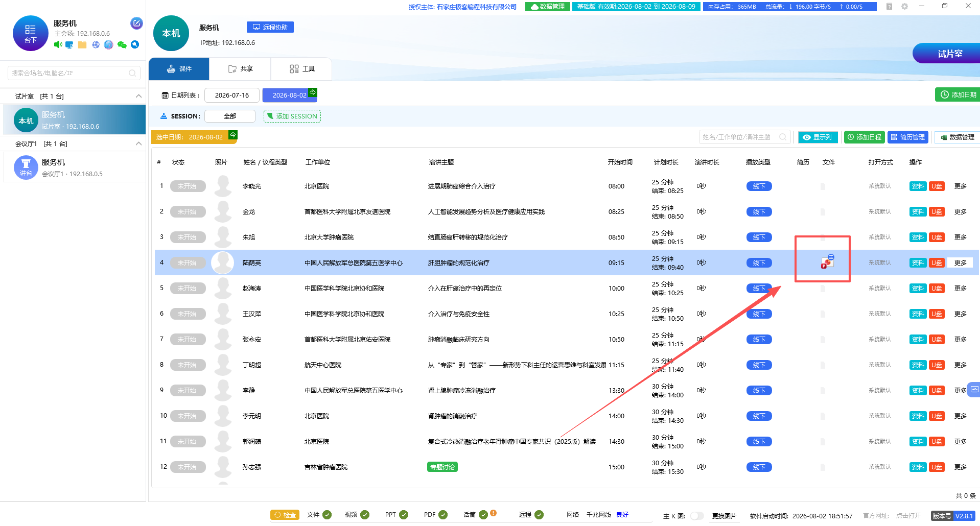
Task: Click the green check next to PDF status
Action: [x=443, y=515]
